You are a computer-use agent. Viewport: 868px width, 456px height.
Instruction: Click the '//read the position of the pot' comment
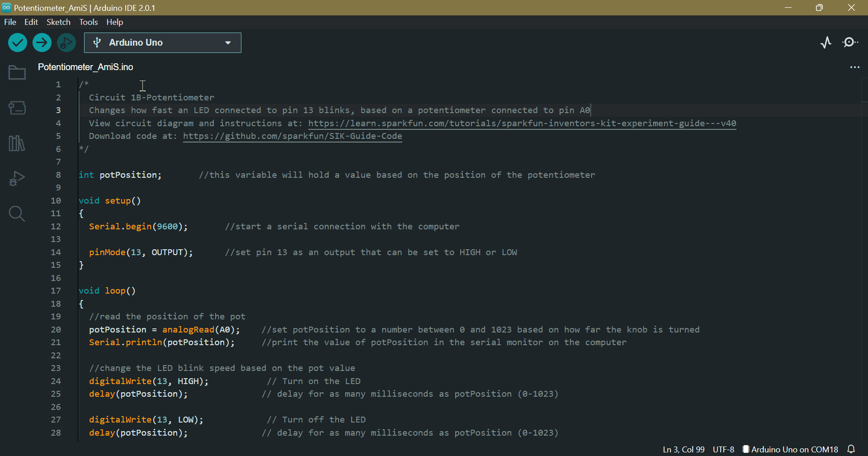pos(167,317)
